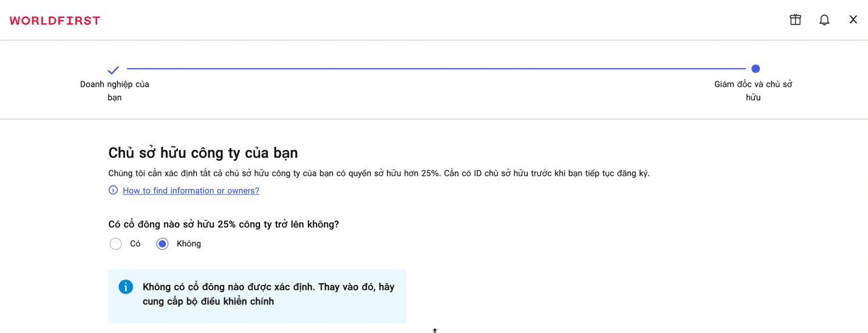Select the "Giám đốc và chủ sở hữu" step

(753, 90)
